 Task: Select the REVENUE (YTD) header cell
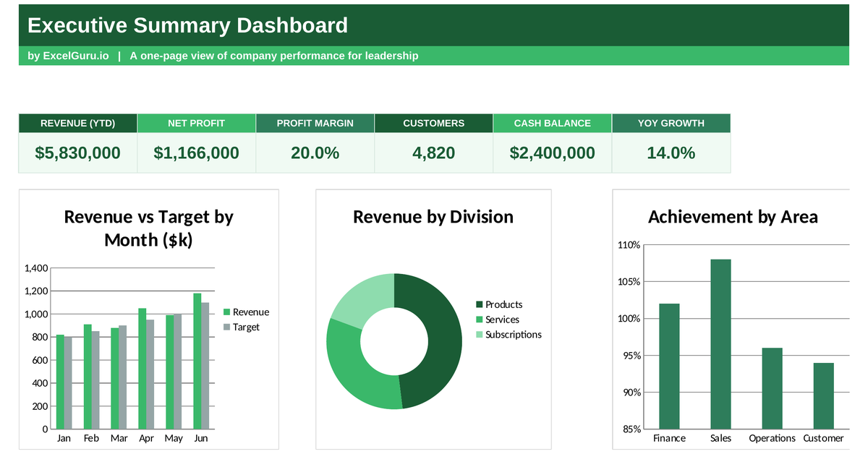tap(77, 123)
